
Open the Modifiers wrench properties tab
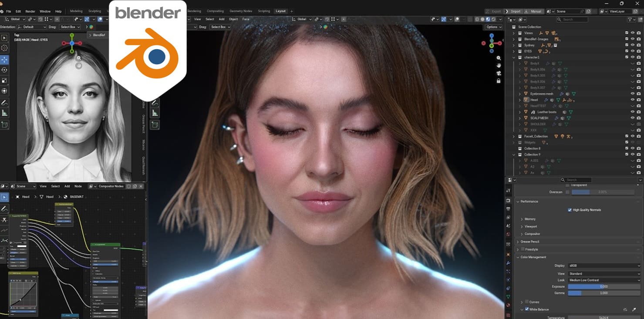tap(508, 263)
